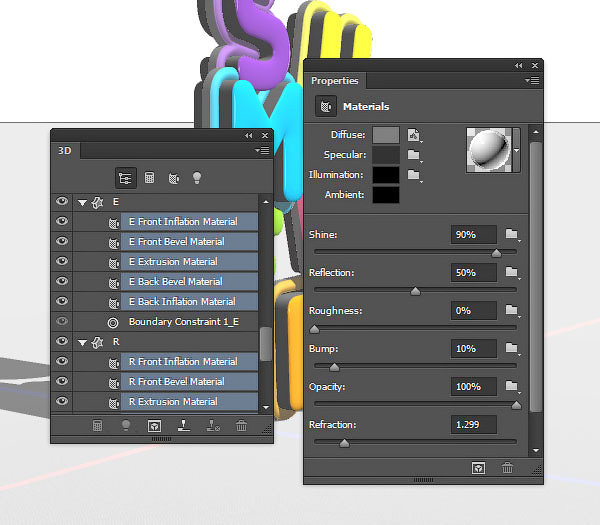Click Properties scrollbar up arrow
This screenshot has height=525, width=600.
tap(536, 132)
